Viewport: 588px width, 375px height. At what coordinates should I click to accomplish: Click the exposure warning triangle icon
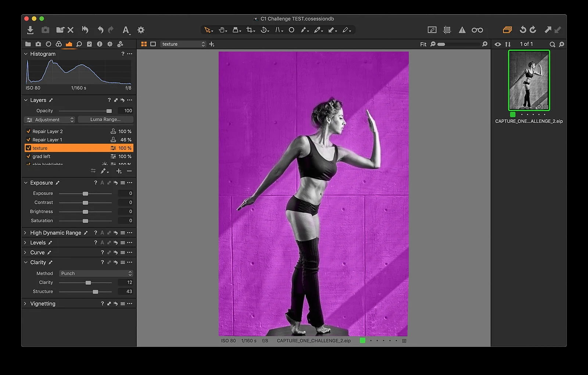tap(462, 30)
